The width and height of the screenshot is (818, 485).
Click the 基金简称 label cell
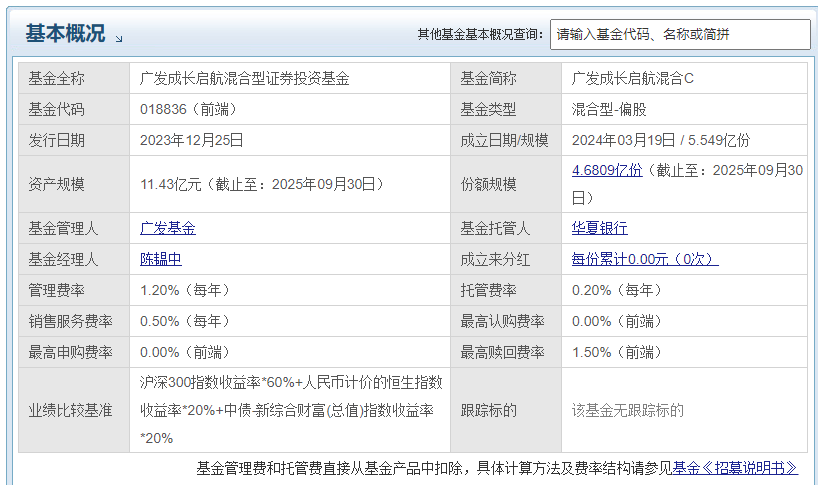point(506,78)
